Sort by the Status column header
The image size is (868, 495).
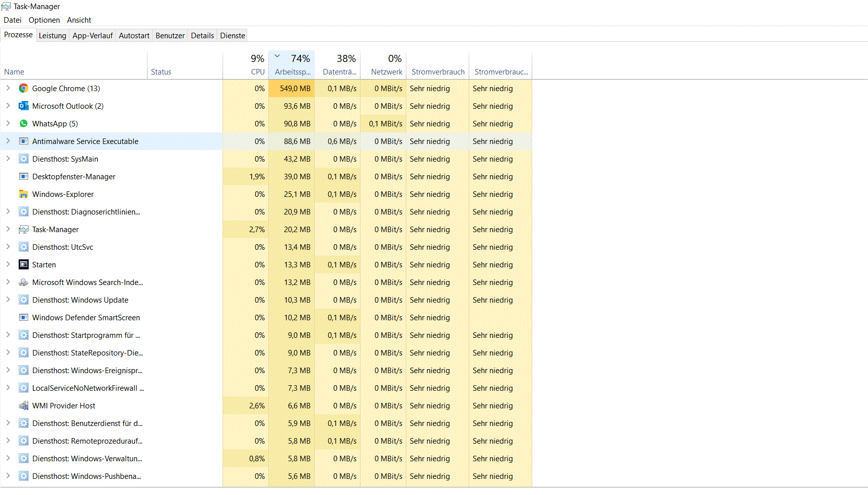click(185, 65)
